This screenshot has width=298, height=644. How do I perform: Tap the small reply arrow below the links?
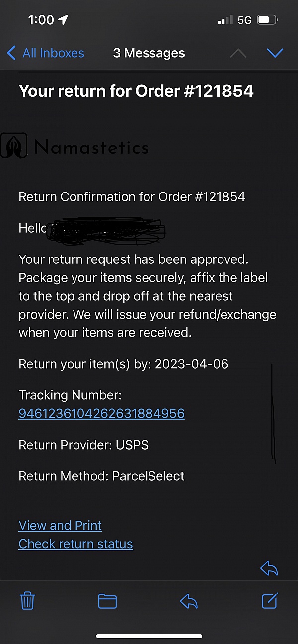269,569
